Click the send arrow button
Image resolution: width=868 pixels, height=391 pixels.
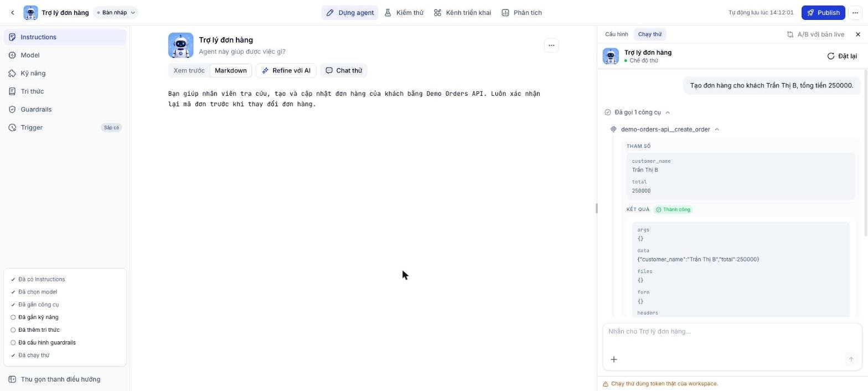851,359
